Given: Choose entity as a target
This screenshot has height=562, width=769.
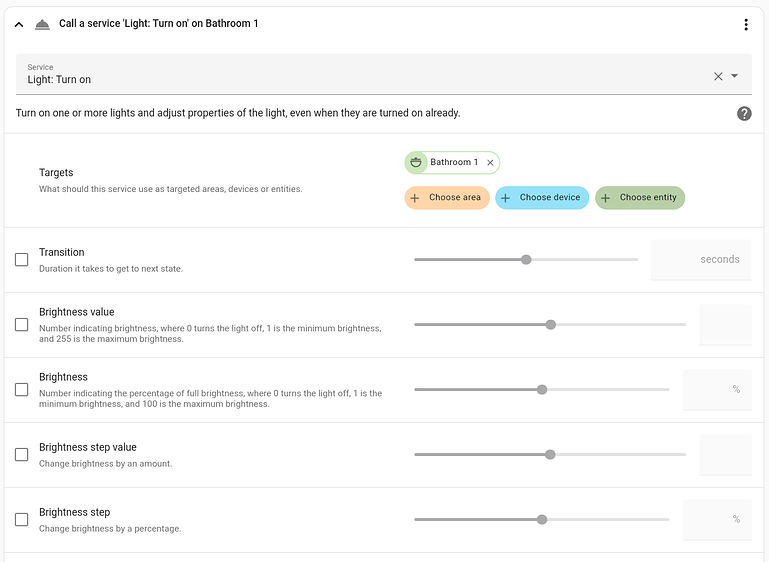Looking at the screenshot, I should pos(640,198).
